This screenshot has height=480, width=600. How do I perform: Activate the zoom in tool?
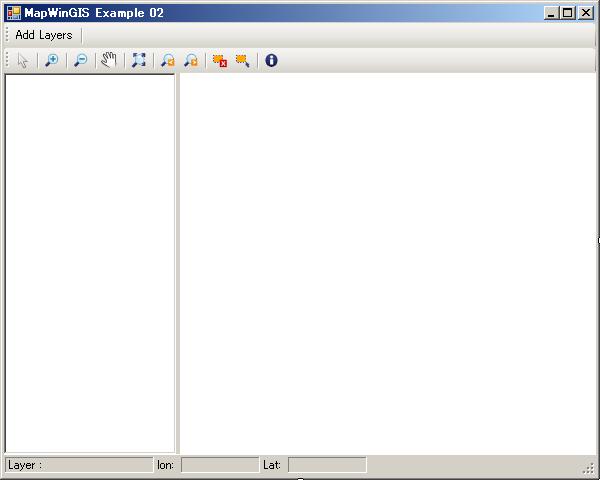coord(51,60)
